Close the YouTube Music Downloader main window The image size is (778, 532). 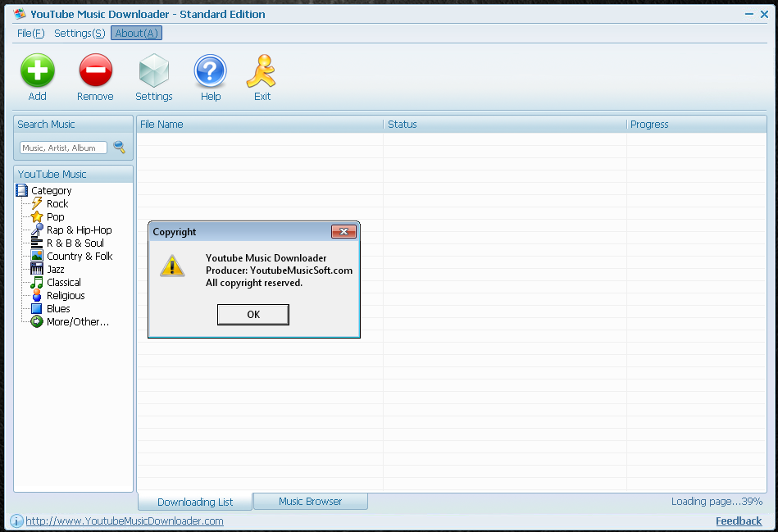pos(765,15)
